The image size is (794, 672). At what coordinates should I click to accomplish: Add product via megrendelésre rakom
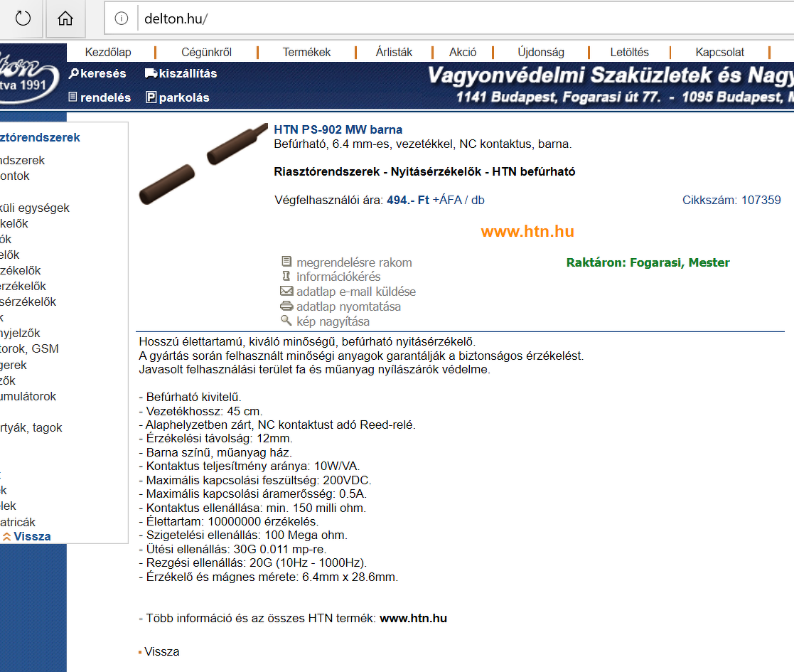(x=354, y=262)
